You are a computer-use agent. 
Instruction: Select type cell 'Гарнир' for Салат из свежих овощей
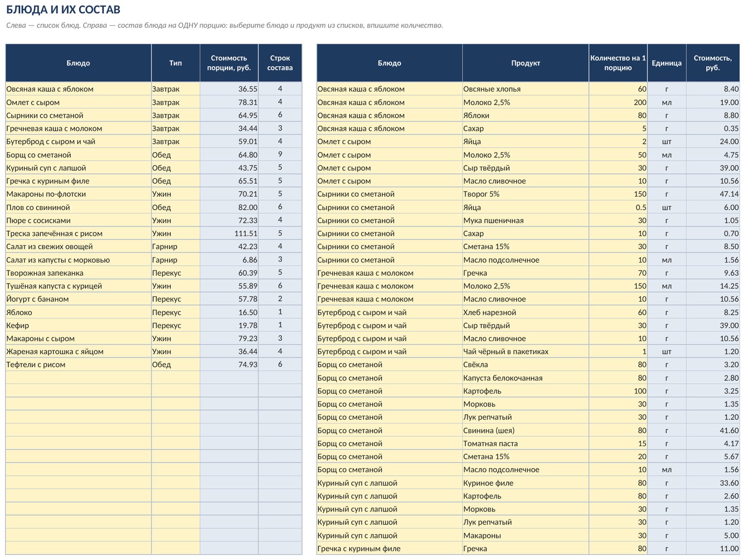(175, 247)
